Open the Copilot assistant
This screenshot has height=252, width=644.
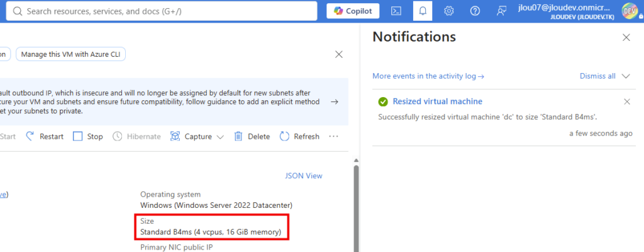point(353,11)
